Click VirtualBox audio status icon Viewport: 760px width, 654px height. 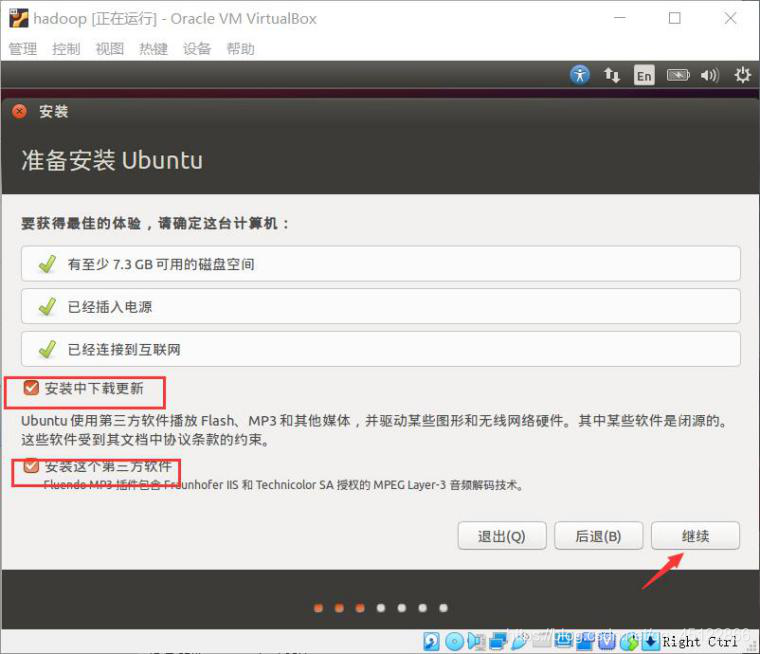476,641
